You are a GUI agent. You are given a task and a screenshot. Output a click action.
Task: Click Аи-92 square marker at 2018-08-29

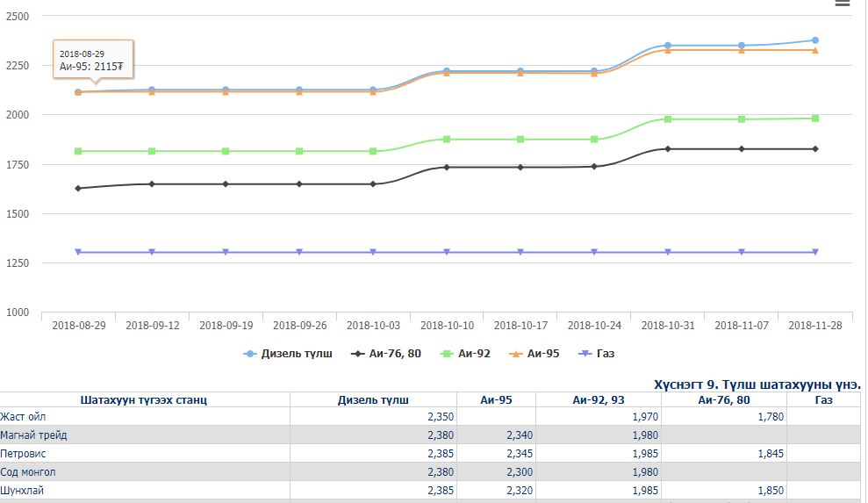tap(78, 151)
